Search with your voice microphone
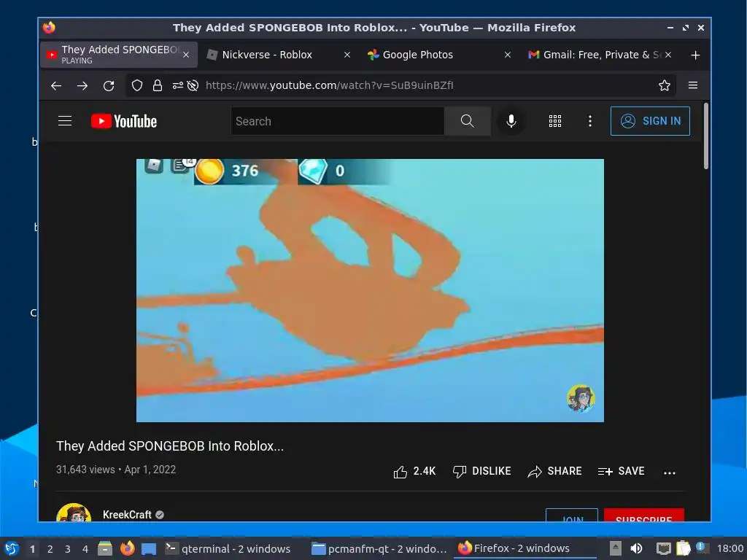 point(511,121)
